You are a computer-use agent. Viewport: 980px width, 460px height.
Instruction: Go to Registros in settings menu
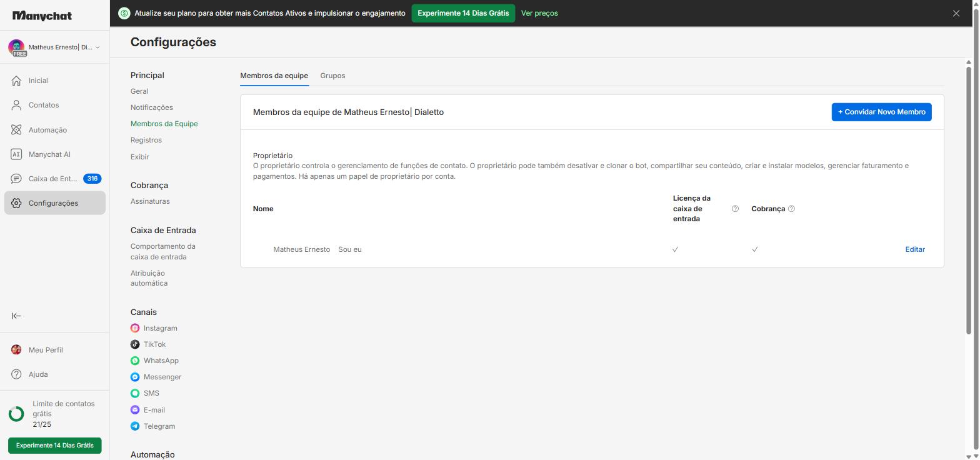coord(146,140)
